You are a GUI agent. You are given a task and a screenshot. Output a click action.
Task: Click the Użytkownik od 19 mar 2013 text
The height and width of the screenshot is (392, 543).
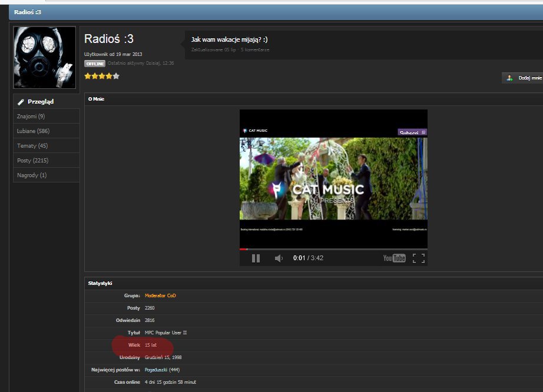(113, 54)
